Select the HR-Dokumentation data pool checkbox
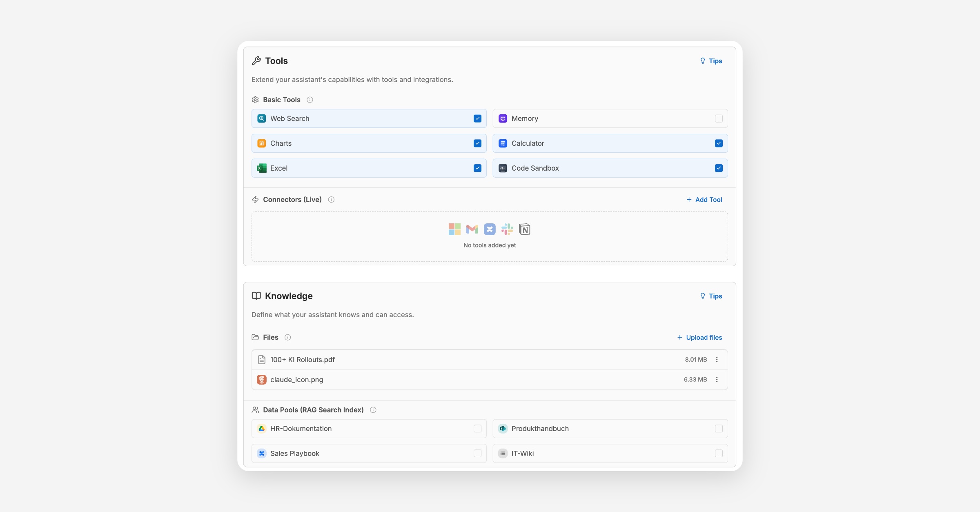980x512 pixels. [x=477, y=429]
